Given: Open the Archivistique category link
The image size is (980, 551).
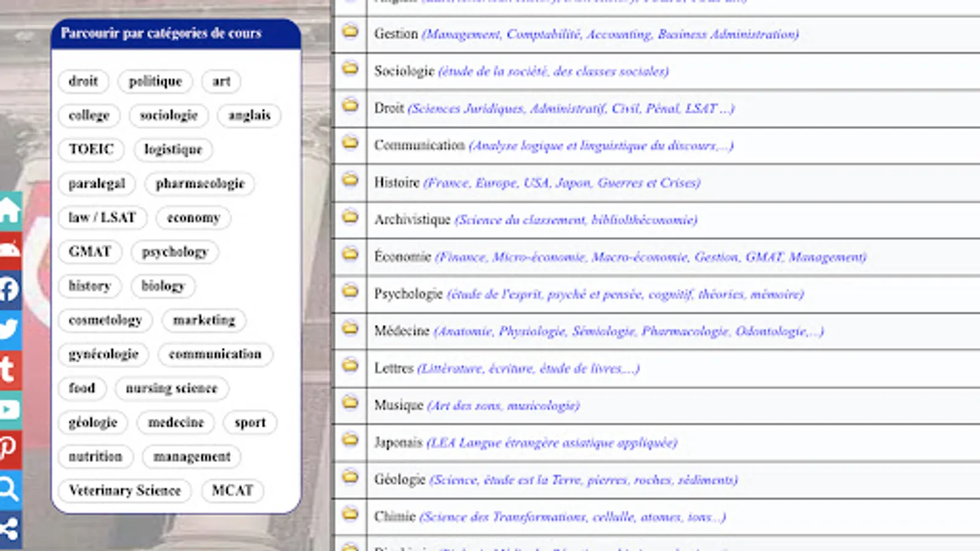Looking at the screenshot, I should click(x=412, y=219).
